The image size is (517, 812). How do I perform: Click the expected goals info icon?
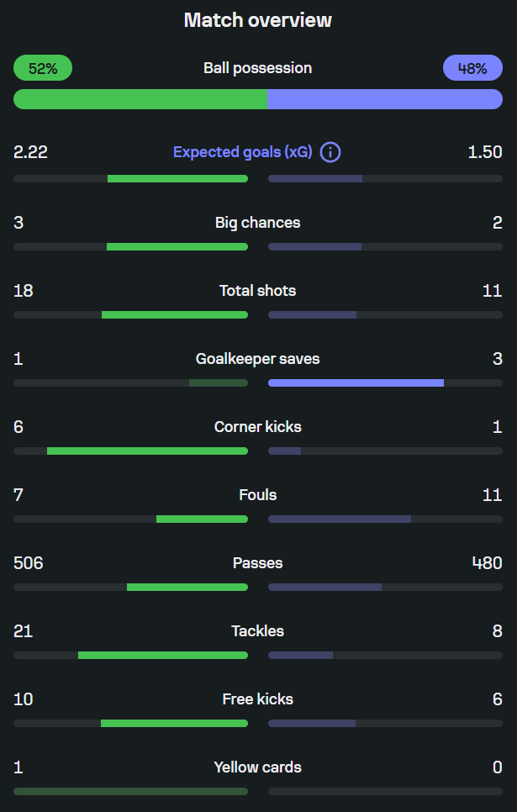[330, 152]
